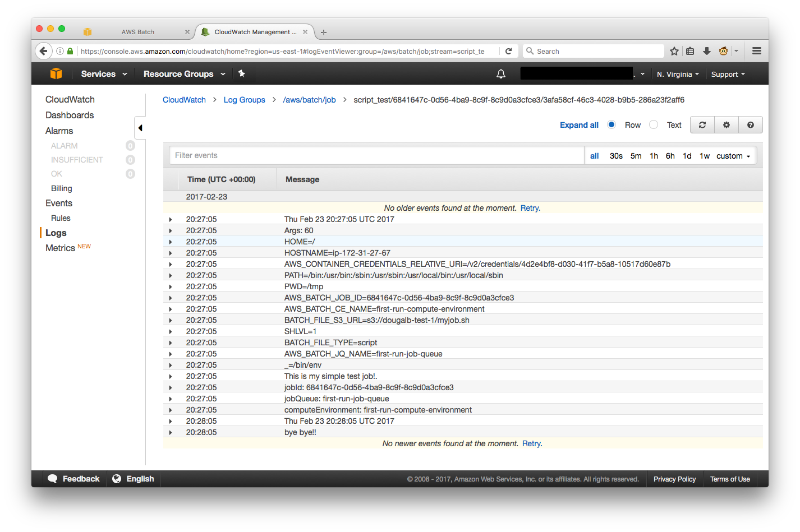This screenshot has height=532, width=800.
Task: Filter events to last 5m
Action: [x=636, y=156]
